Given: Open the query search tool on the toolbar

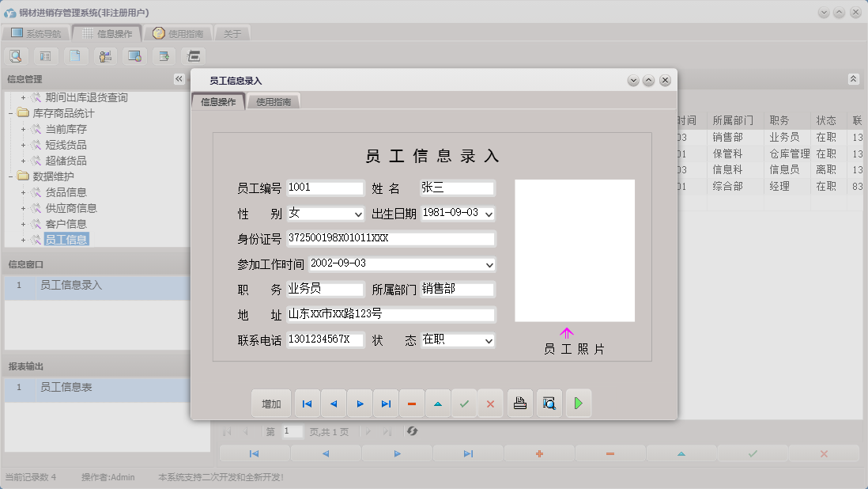Looking at the screenshot, I should click(x=16, y=56).
